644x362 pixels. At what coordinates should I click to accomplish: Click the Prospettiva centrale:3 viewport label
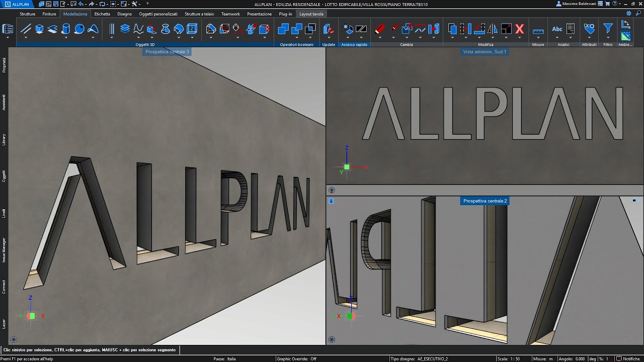coord(167,52)
